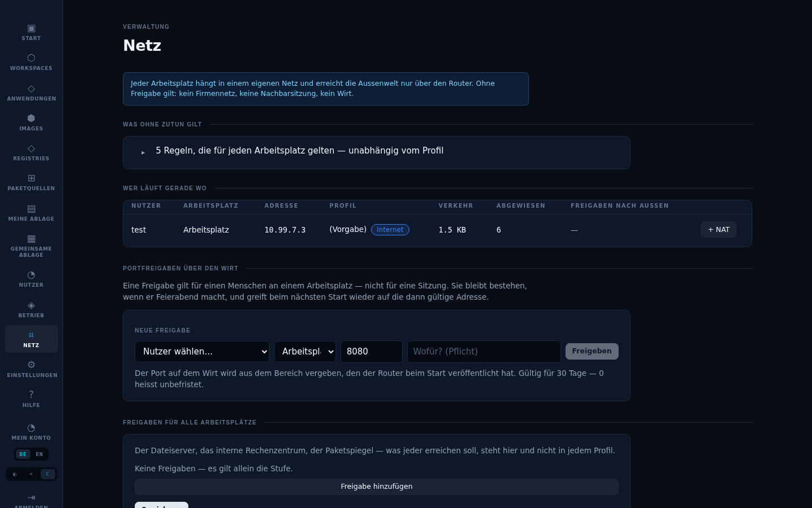Click the Verkehr column header
Screen dimensions: 812x508
456,205
